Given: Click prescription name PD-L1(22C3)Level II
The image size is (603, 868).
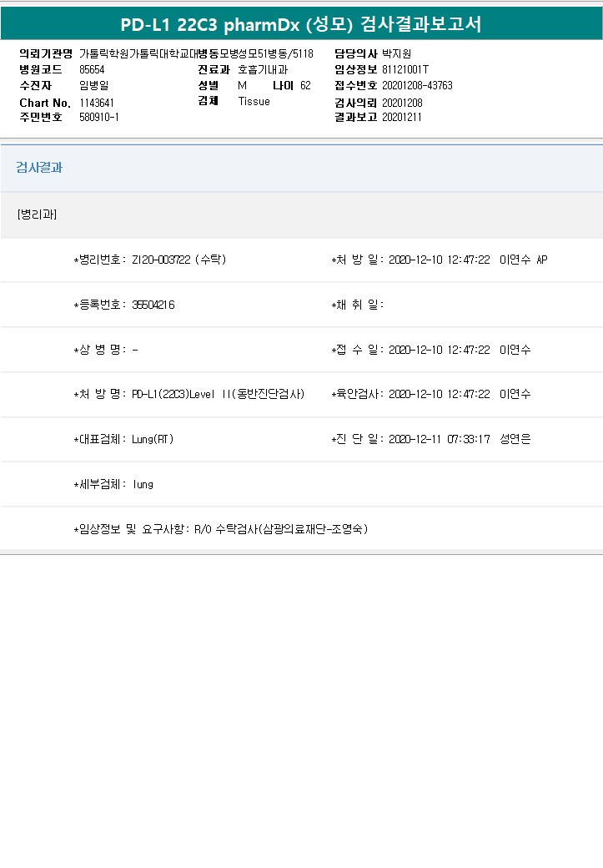Looking at the screenshot, I should point(218,394).
